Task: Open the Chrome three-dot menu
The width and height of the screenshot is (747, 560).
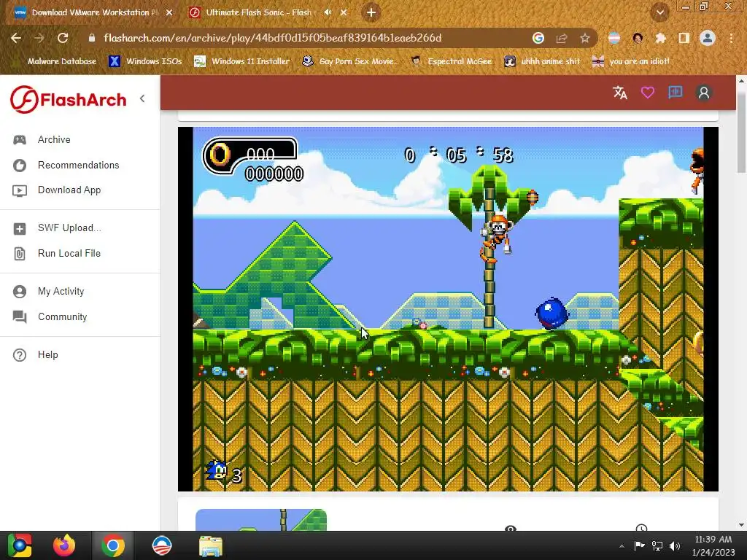Action: (731, 38)
